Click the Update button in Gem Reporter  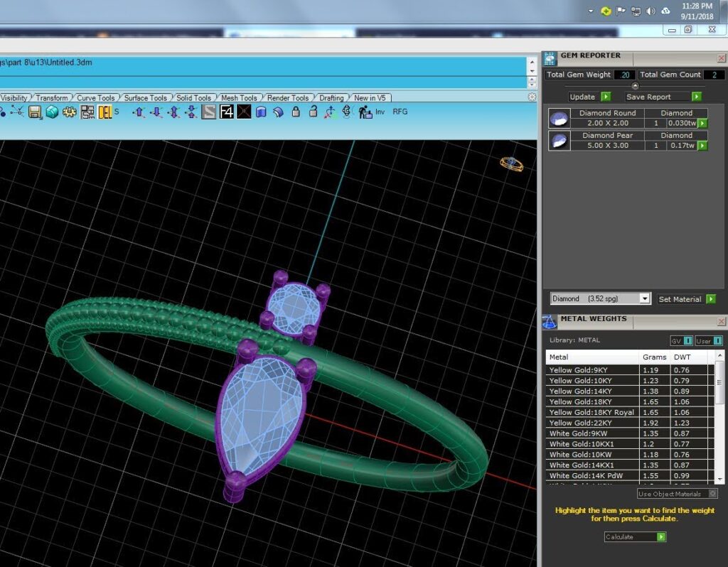(589, 97)
